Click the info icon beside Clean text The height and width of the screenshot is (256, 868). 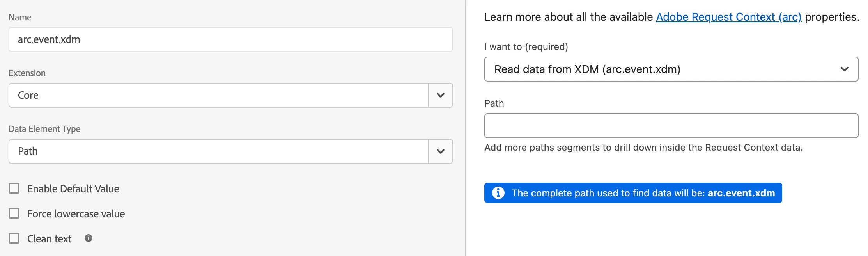89,238
